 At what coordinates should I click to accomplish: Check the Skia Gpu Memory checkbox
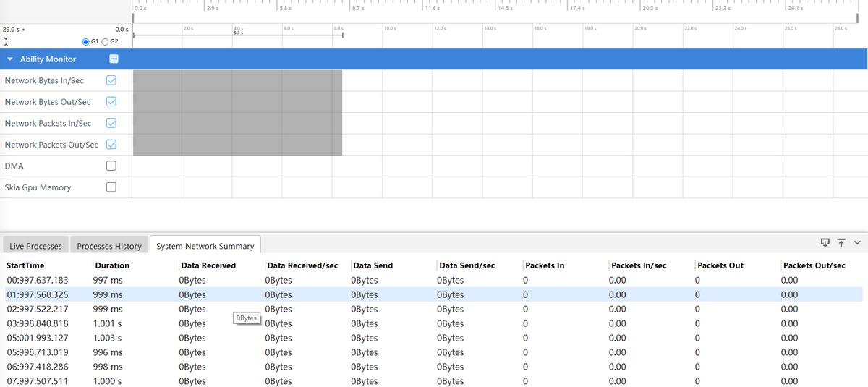(x=111, y=187)
